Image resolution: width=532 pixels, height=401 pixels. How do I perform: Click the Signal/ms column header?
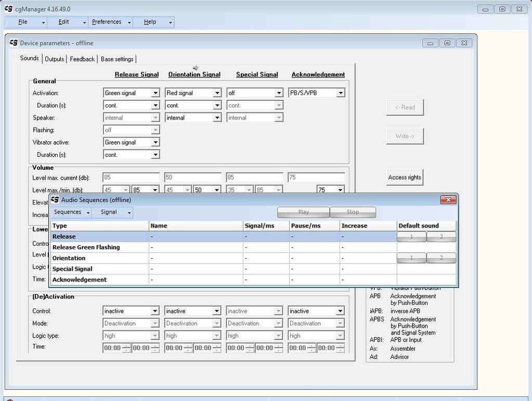click(x=266, y=226)
